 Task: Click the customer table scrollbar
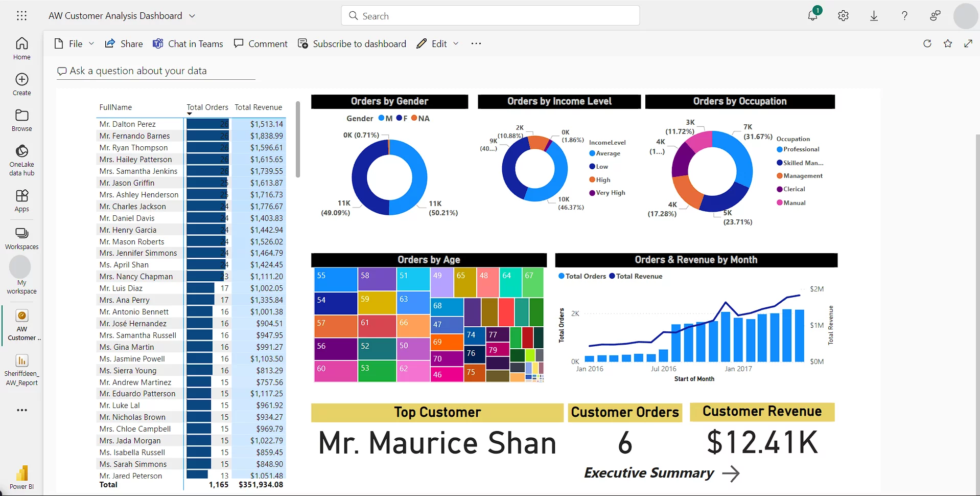click(298, 140)
